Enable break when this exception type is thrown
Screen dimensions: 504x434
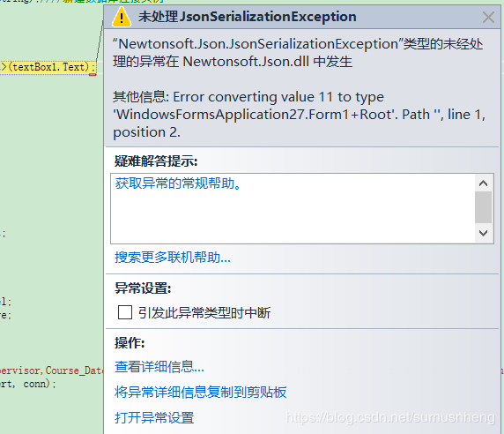(x=125, y=312)
